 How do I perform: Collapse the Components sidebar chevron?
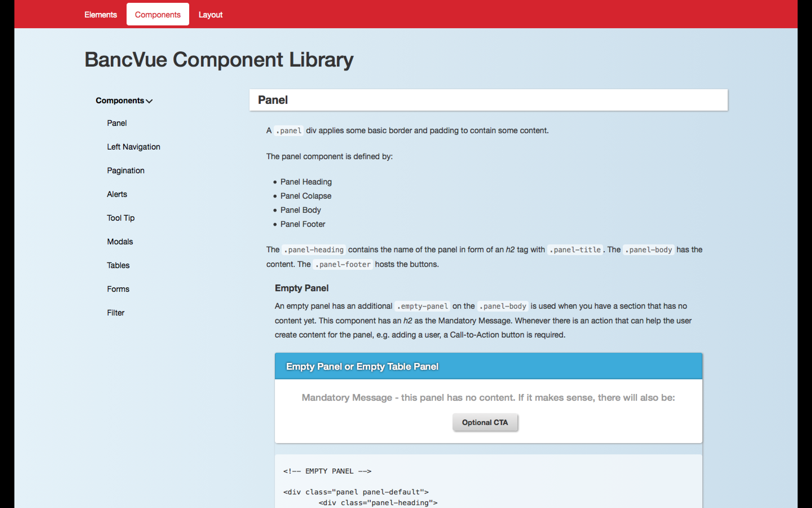point(149,101)
